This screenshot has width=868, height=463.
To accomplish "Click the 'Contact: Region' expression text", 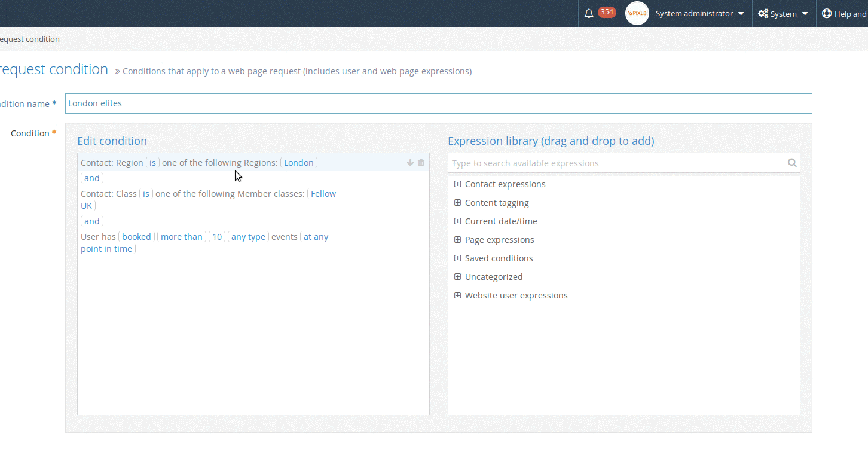I will coord(112,163).
